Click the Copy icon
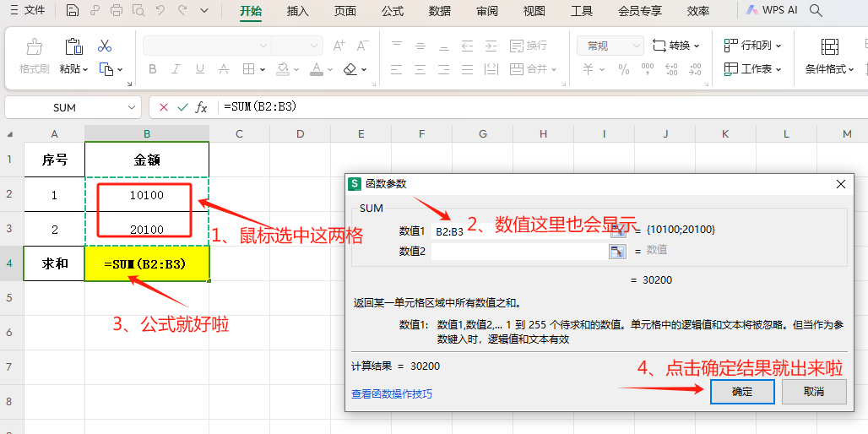 (x=106, y=69)
